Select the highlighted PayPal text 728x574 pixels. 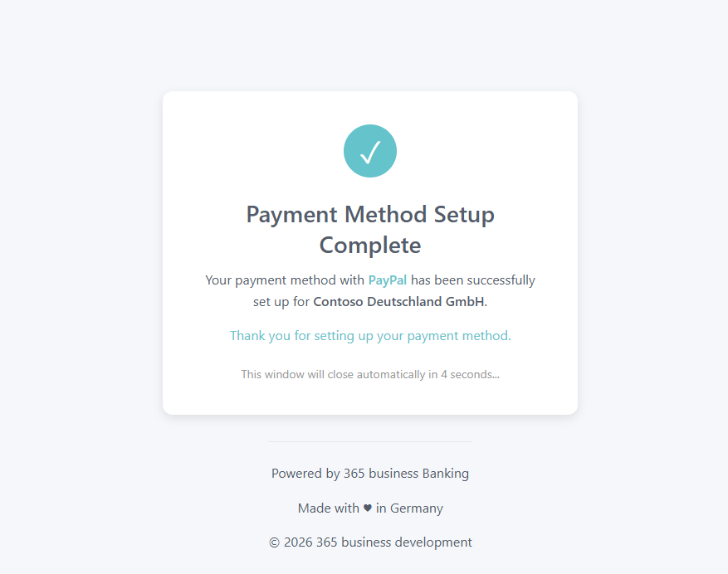pyautogui.click(x=388, y=280)
